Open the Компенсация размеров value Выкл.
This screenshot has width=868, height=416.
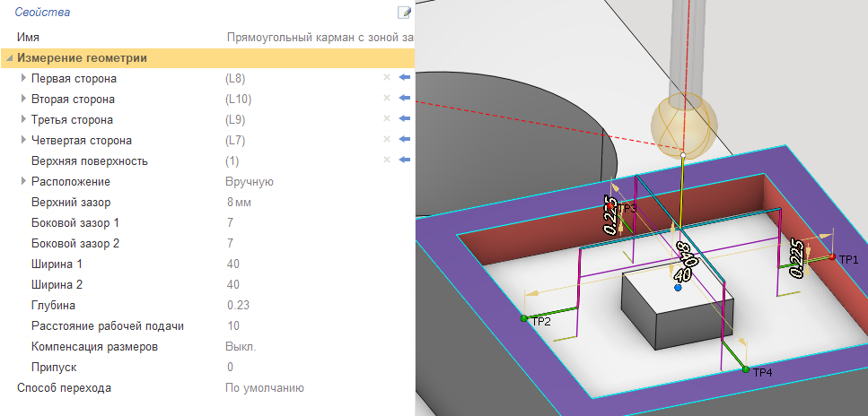[241, 346]
